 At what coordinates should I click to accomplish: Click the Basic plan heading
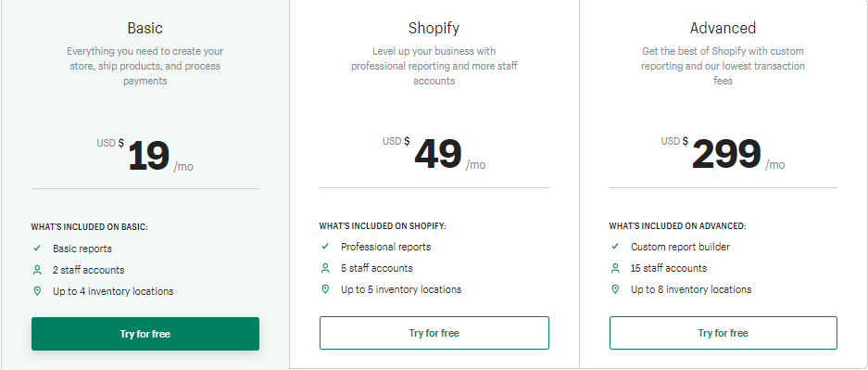point(145,28)
